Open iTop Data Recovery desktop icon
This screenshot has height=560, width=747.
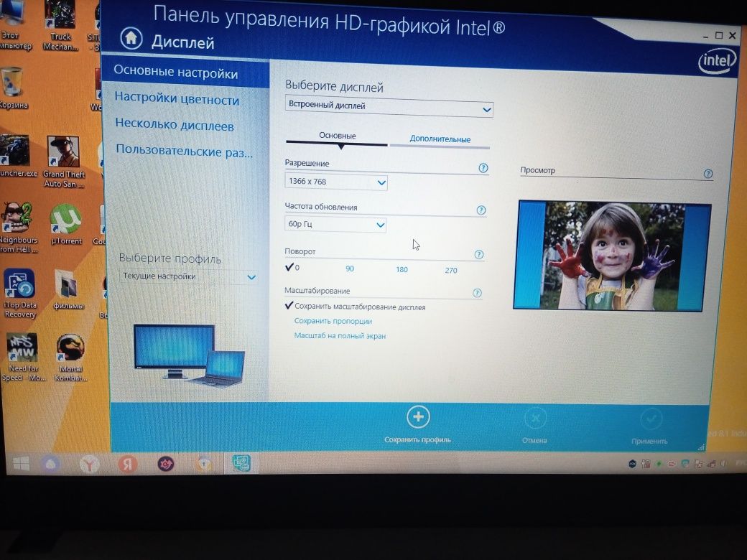pos(19,294)
